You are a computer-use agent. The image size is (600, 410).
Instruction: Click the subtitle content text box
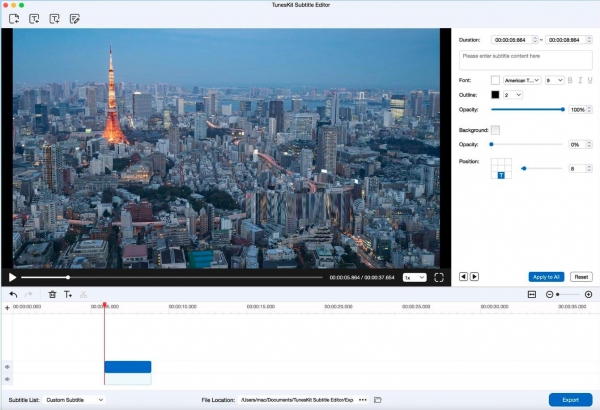[x=526, y=60]
